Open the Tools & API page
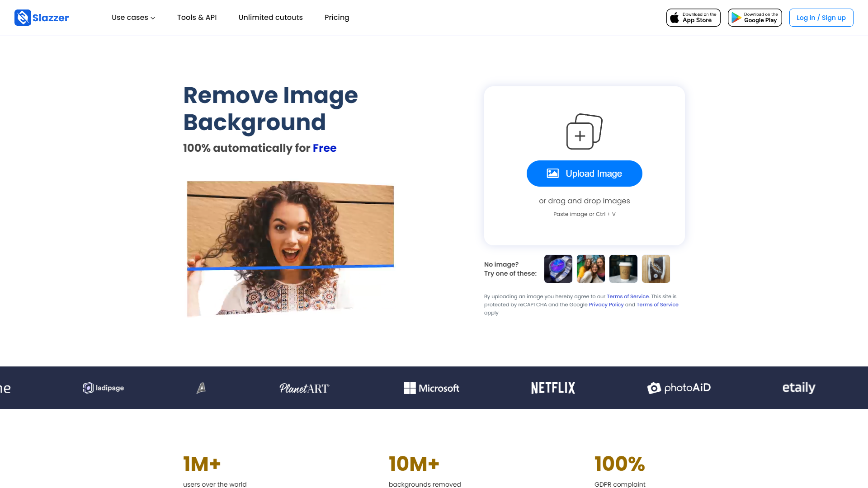The width and height of the screenshot is (868, 488). [197, 18]
